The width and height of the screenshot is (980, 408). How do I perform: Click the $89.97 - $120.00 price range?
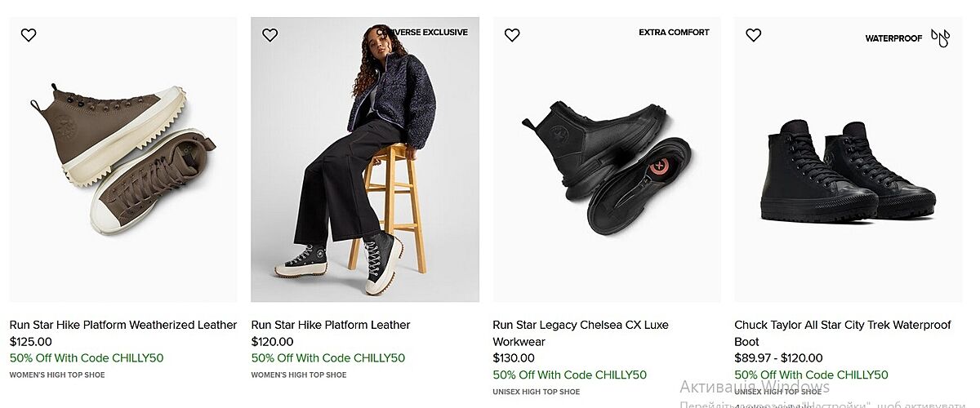[778, 357]
